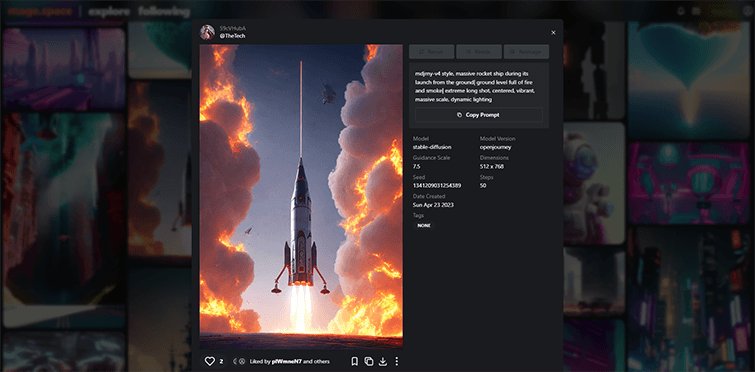Click the date 'Sun Apr 23 2023'

tap(433, 205)
